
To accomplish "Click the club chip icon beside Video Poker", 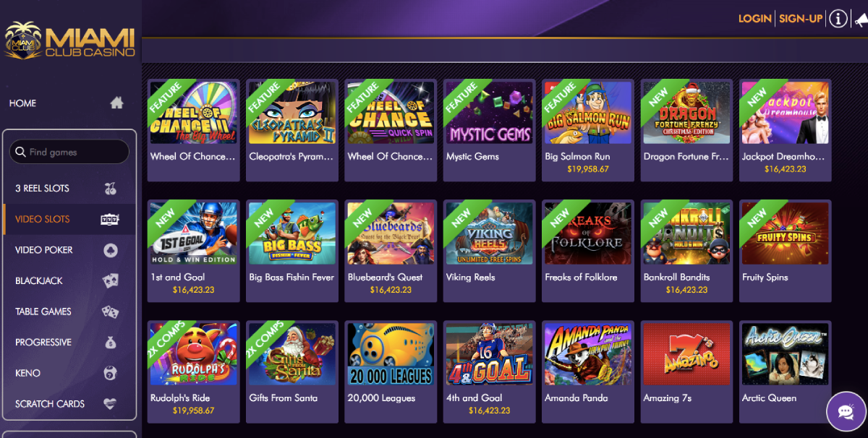I will click(111, 250).
